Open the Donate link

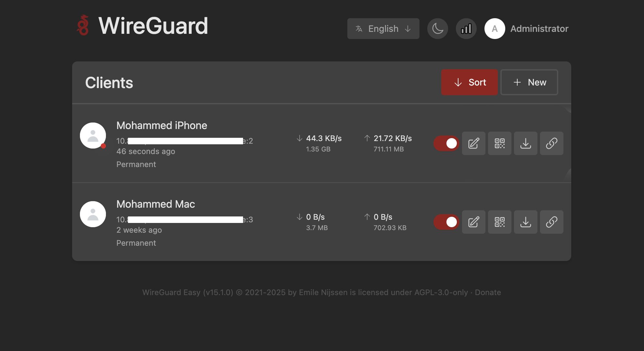pos(488,292)
